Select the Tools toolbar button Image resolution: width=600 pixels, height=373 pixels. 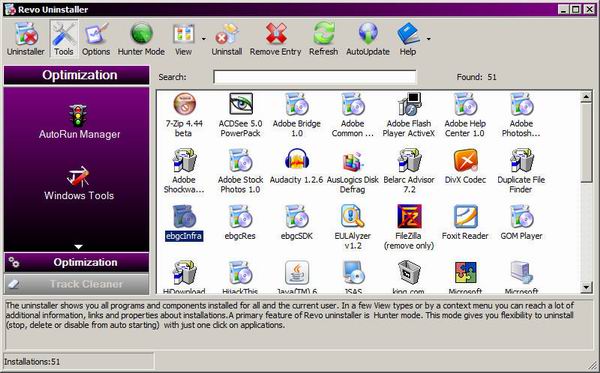coord(64,39)
